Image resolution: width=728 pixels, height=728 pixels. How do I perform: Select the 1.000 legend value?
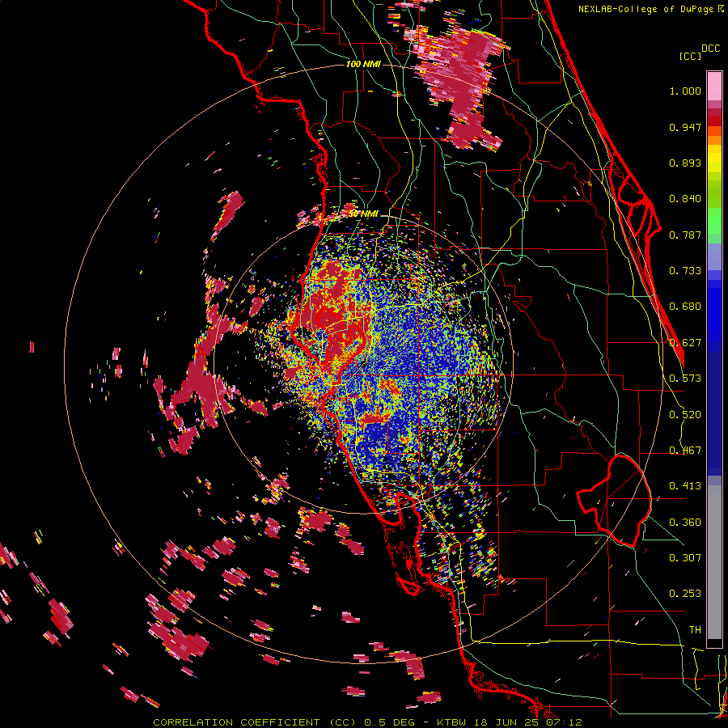[x=685, y=91]
